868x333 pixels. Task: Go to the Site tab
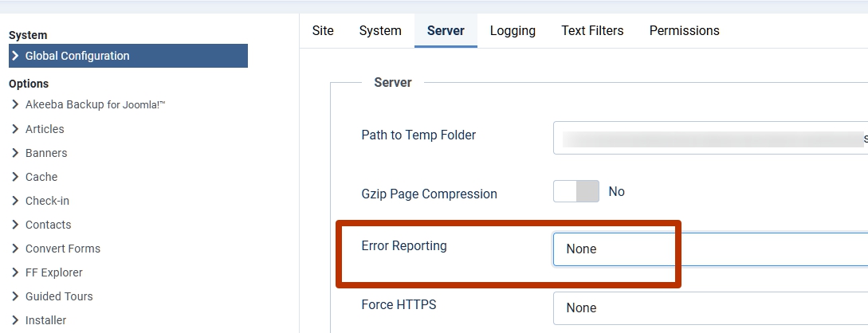coord(323,31)
